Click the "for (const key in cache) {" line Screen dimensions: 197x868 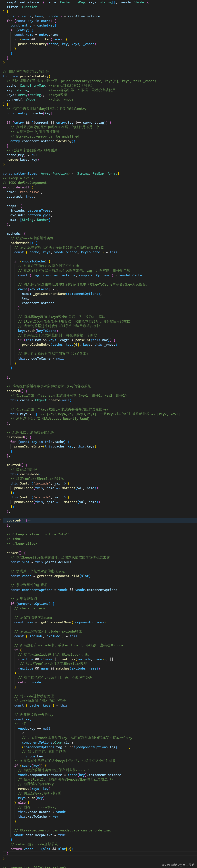pyautogui.click(x=31, y=21)
